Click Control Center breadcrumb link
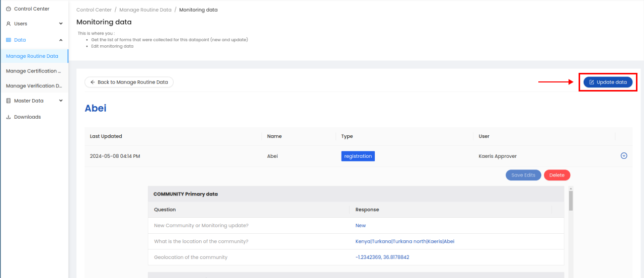This screenshot has height=278, width=644. point(95,10)
